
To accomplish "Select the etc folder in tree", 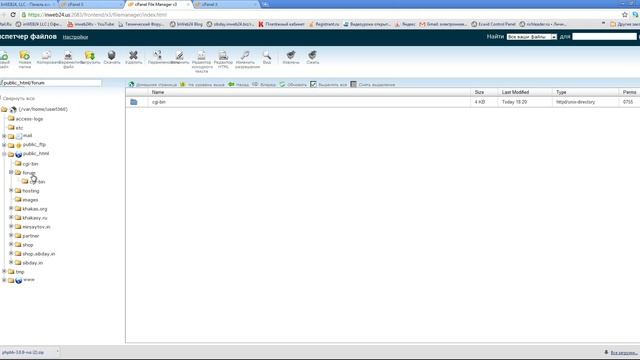I will click(19, 128).
